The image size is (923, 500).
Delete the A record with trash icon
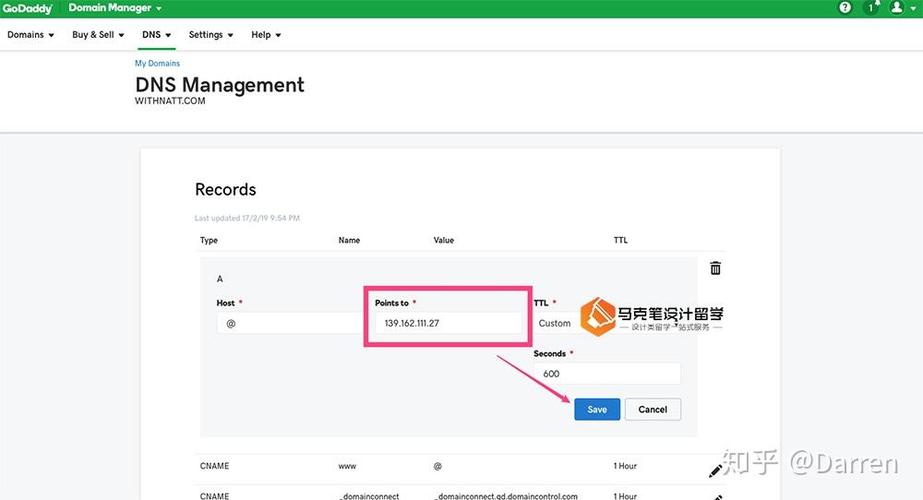(715, 268)
